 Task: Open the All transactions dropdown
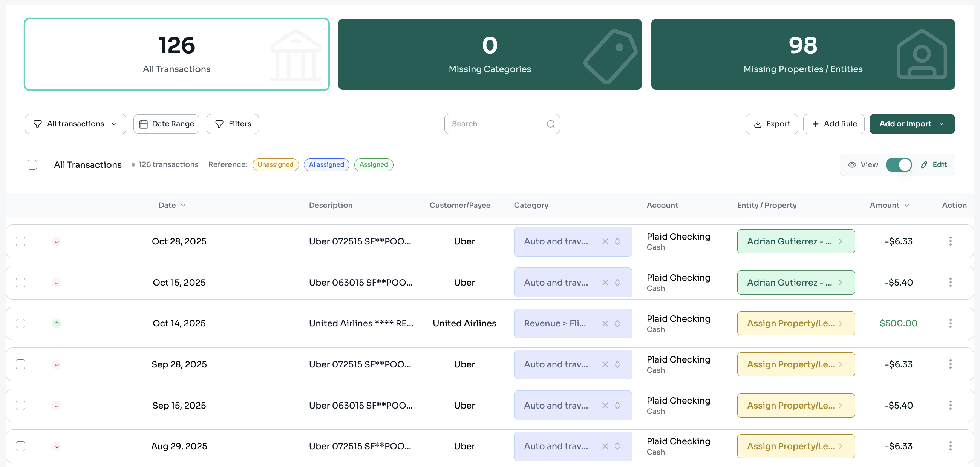click(x=75, y=124)
